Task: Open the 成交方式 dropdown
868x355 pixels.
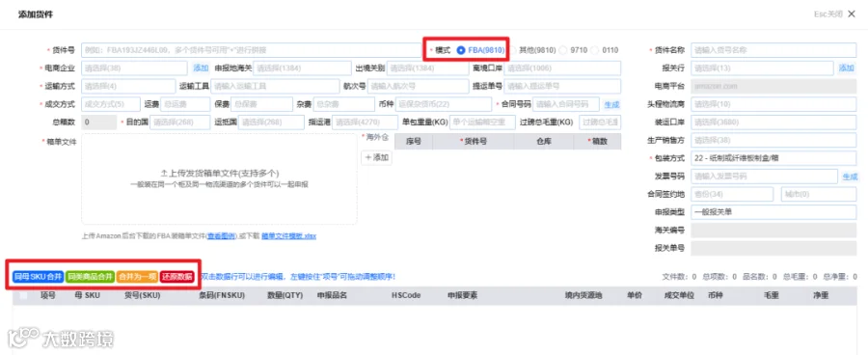Action: pos(110,104)
